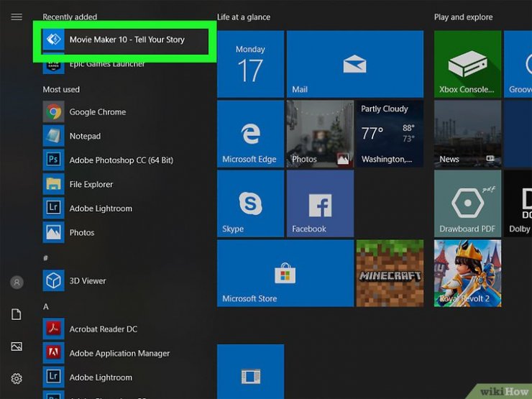The height and width of the screenshot is (399, 532).
Task: Open the Dolby tile at right edge
Action: pos(518,203)
